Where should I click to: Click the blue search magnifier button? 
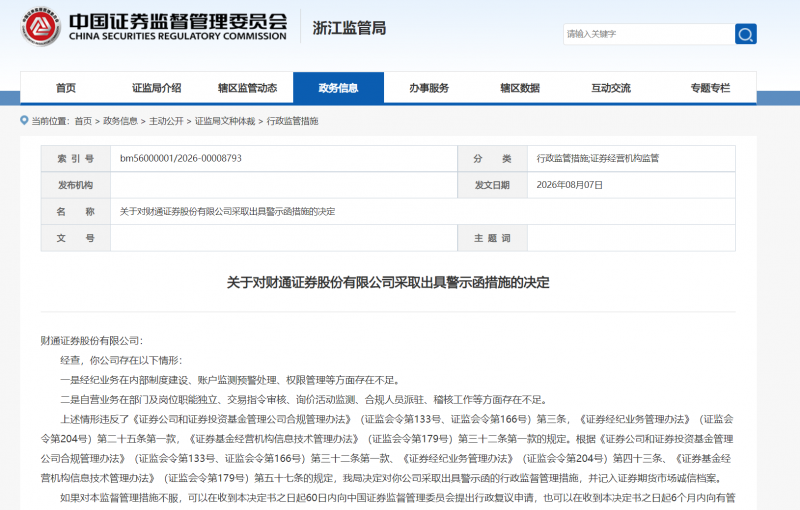(745, 34)
